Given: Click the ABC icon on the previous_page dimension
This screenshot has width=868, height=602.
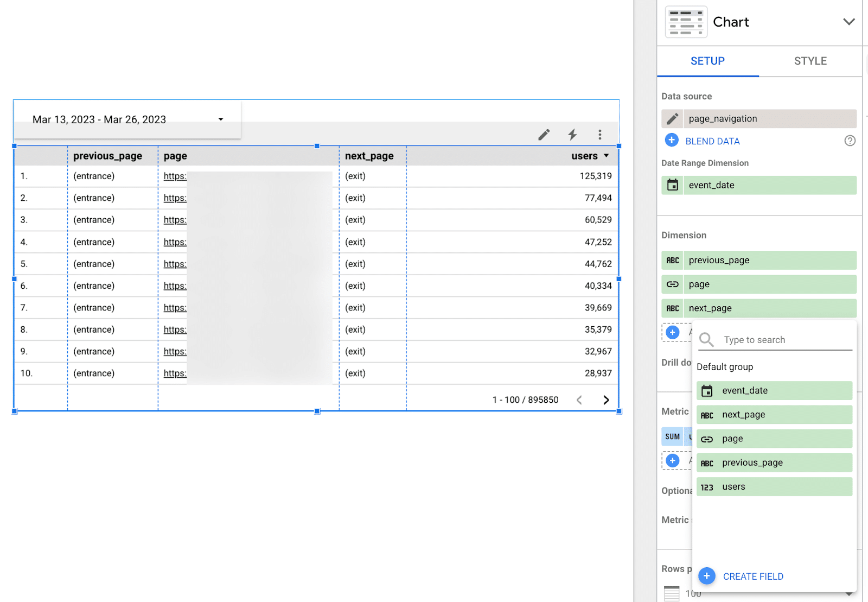Looking at the screenshot, I should 673,260.
